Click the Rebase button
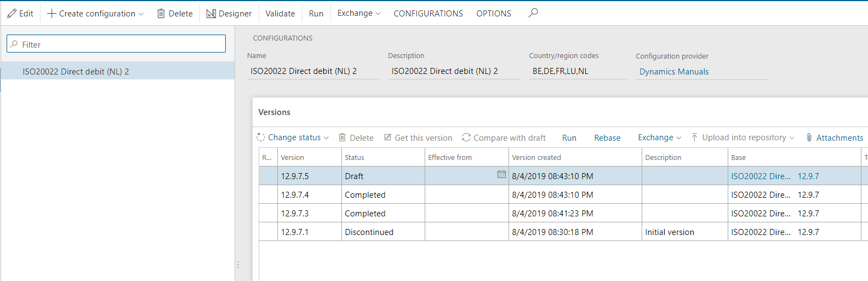Screen dimensions: 868x281 607,138
